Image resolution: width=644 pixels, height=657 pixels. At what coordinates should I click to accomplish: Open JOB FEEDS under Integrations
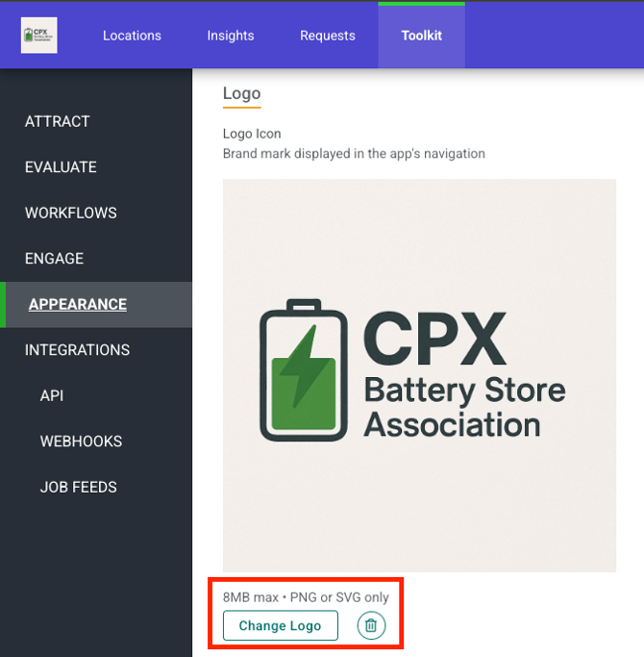coord(78,487)
